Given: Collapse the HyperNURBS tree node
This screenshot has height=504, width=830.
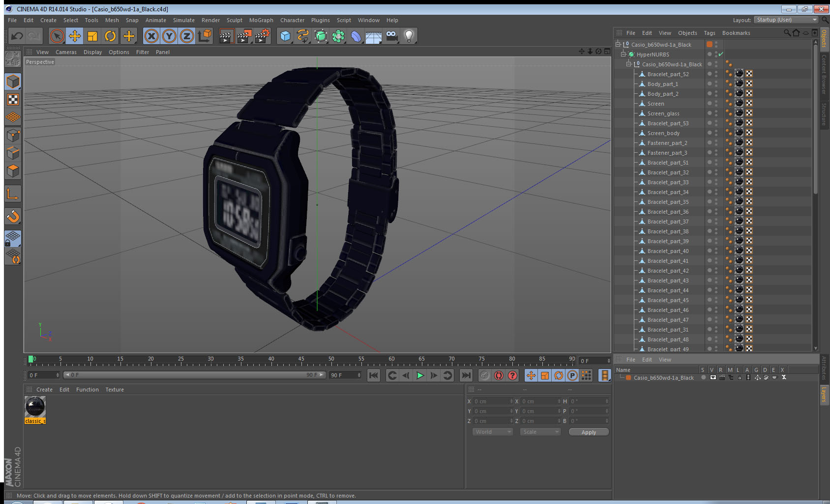Looking at the screenshot, I should pyautogui.click(x=623, y=54).
